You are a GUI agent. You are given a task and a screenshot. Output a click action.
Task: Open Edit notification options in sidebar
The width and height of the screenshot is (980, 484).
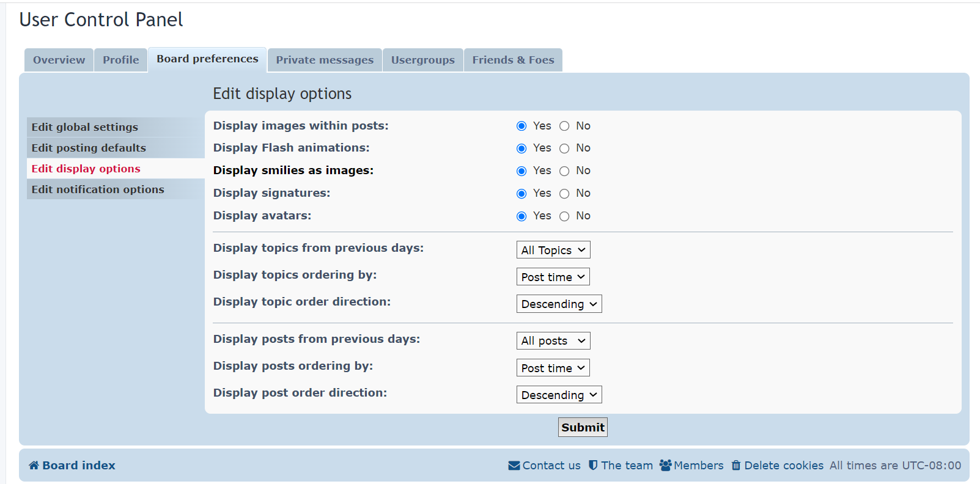pos(98,189)
